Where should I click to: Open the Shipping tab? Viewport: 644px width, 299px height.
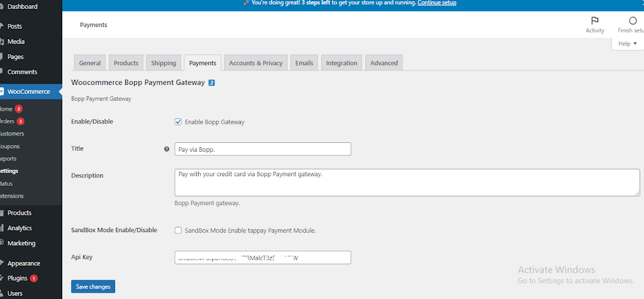click(x=164, y=62)
